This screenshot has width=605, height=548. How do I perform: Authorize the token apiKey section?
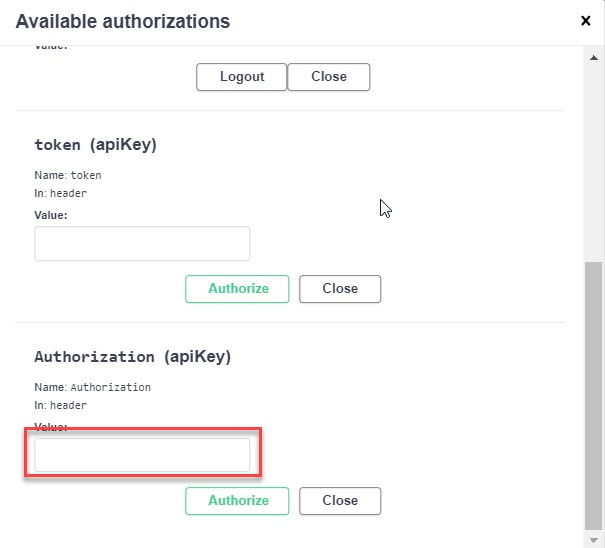click(x=237, y=289)
